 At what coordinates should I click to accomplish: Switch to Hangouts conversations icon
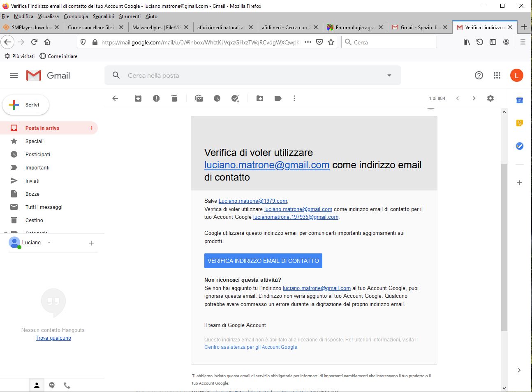(52, 385)
